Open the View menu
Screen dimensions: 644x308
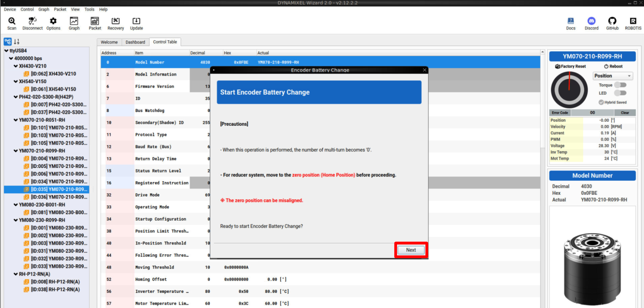click(x=75, y=9)
